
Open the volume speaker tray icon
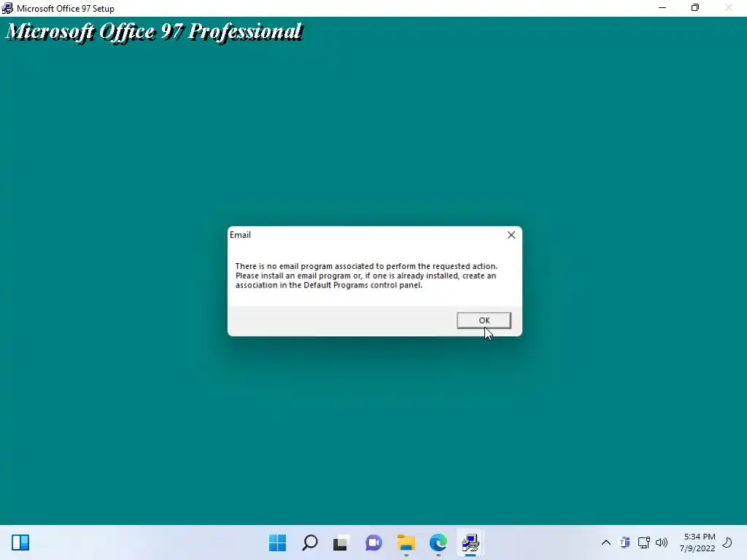662,542
